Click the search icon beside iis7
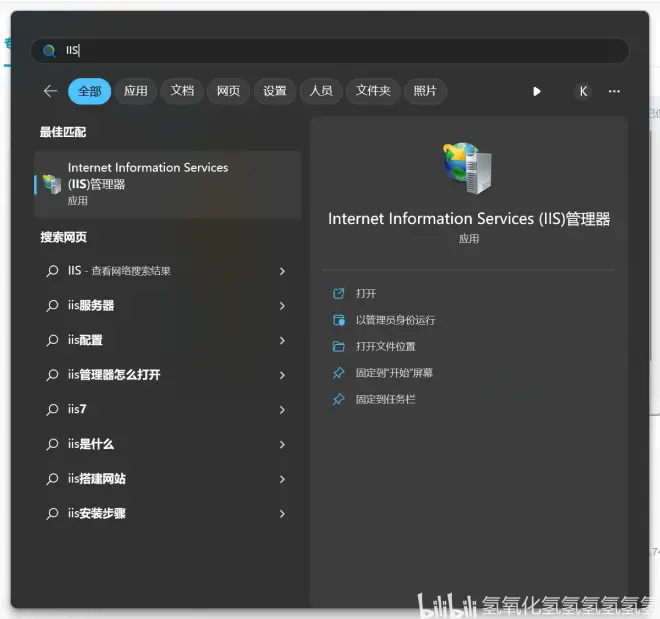This screenshot has height=619, width=660. coord(52,409)
